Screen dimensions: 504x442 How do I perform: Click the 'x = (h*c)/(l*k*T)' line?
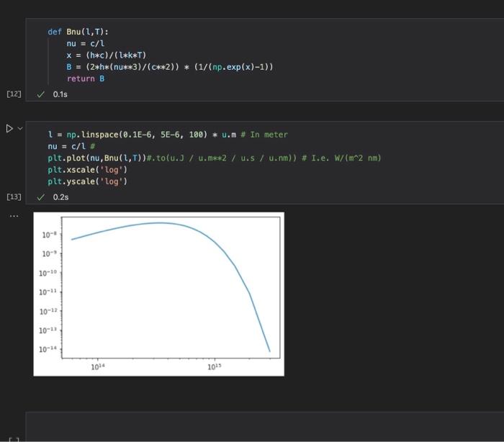pos(106,55)
